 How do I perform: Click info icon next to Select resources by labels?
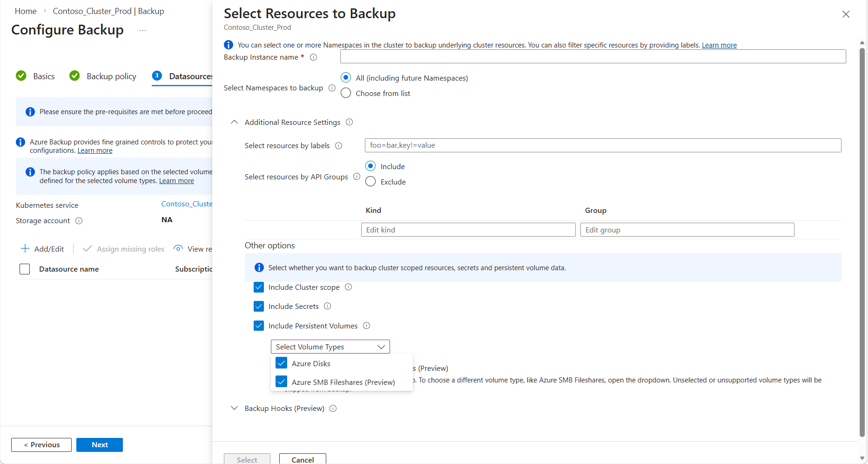point(339,146)
